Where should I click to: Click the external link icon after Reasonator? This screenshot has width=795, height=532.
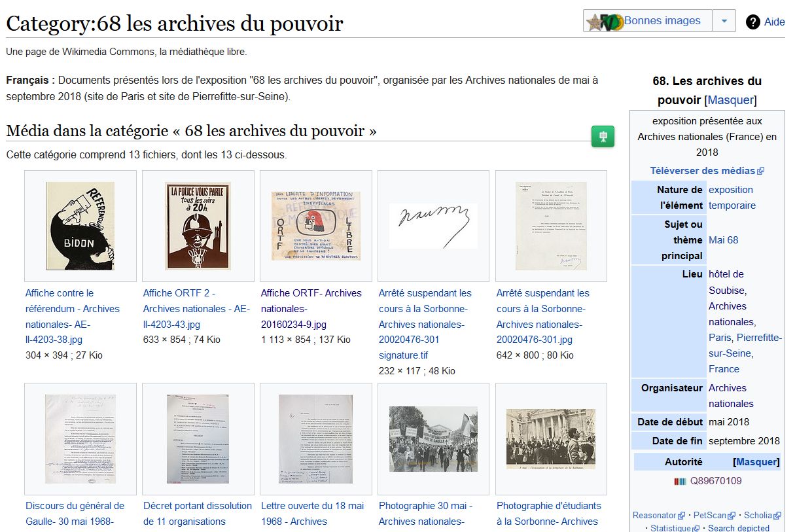pos(682,516)
